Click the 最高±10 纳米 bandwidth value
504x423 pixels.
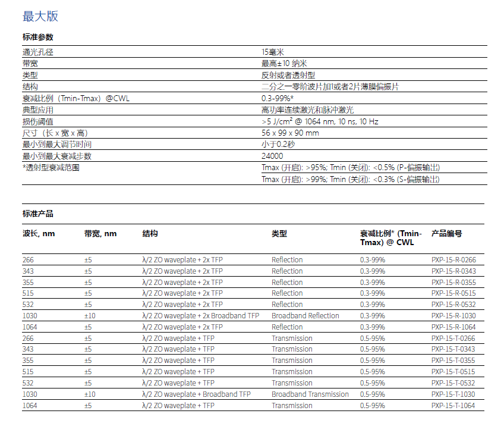pos(284,64)
